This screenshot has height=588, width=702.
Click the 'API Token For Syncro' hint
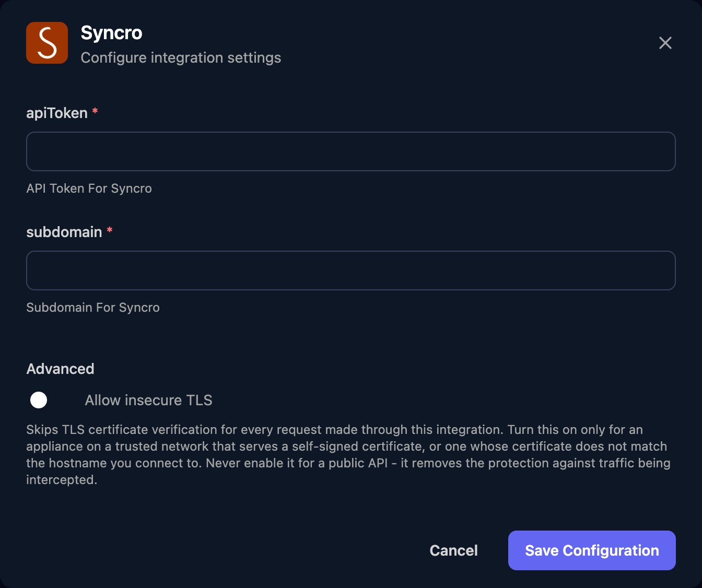89,189
